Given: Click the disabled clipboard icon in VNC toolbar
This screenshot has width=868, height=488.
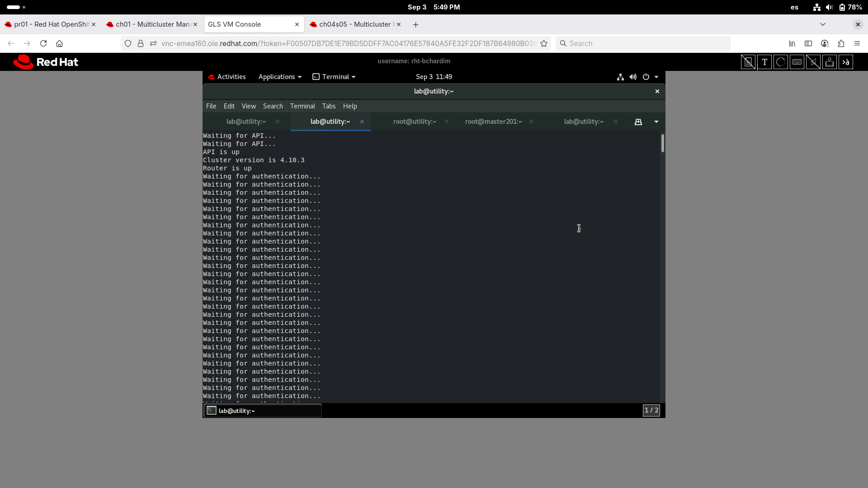Looking at the screenshot, I should click(748, 62).
